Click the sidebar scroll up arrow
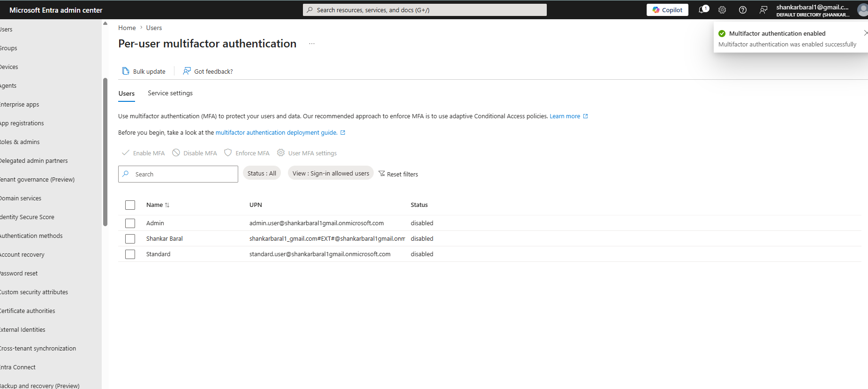Image resolution: width=868 pixels, height=389 pixels. point(105,23)
